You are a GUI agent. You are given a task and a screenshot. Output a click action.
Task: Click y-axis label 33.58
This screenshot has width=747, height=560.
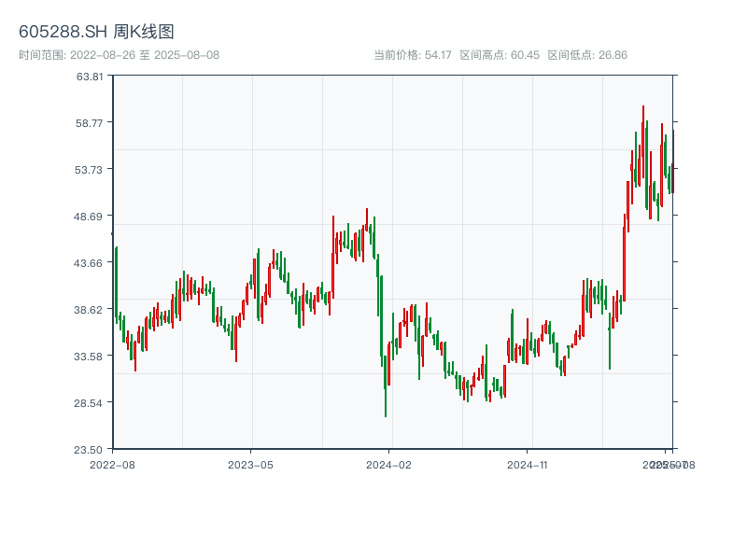click(x=88, y=357)
